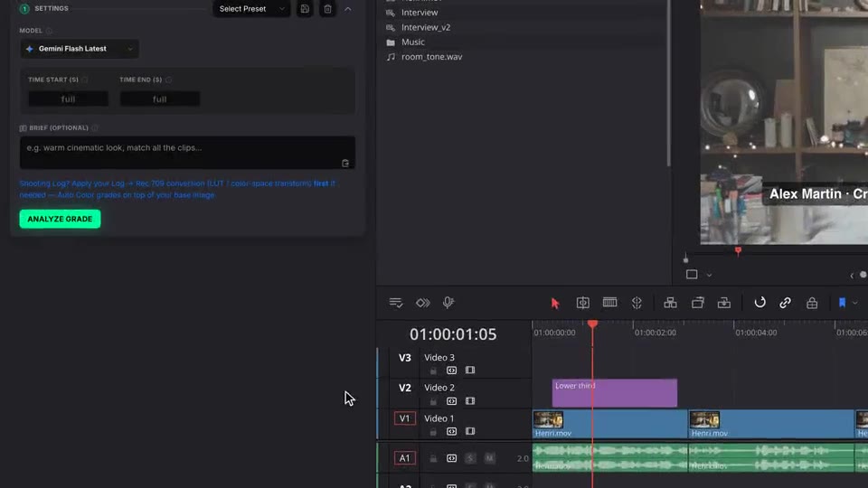Select Interview_v2 in the media pool
This screenshot has width=868, height=488.
pyautogui.click(x=425, y=27)
